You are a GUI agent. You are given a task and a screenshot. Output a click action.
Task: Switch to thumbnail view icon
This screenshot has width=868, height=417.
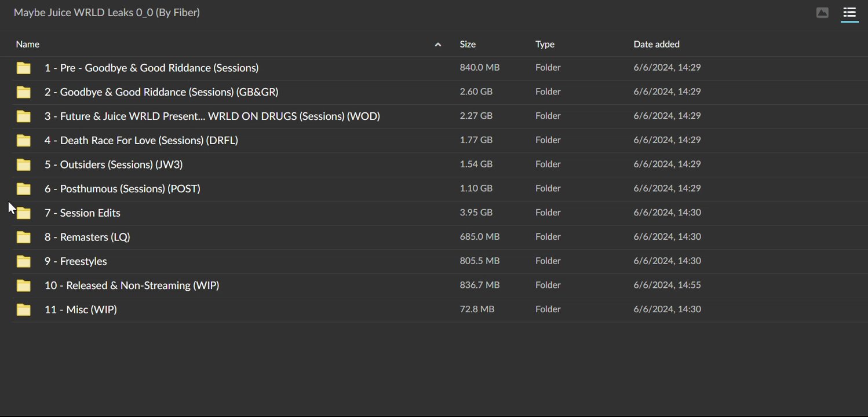822,13
